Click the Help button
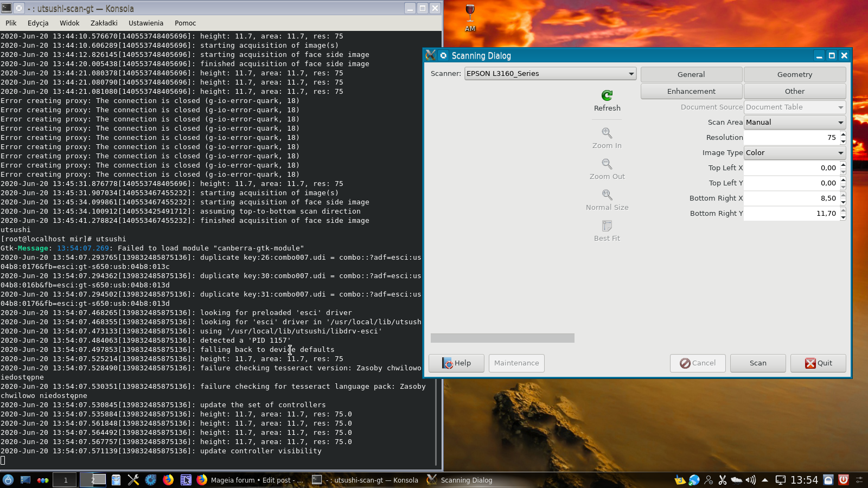 [x=456, y=363]
